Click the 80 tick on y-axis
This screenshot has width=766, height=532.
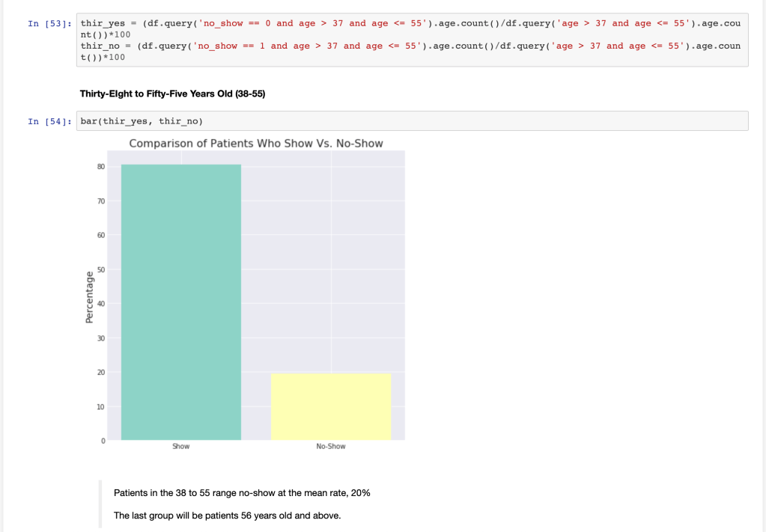pos(101,166)
